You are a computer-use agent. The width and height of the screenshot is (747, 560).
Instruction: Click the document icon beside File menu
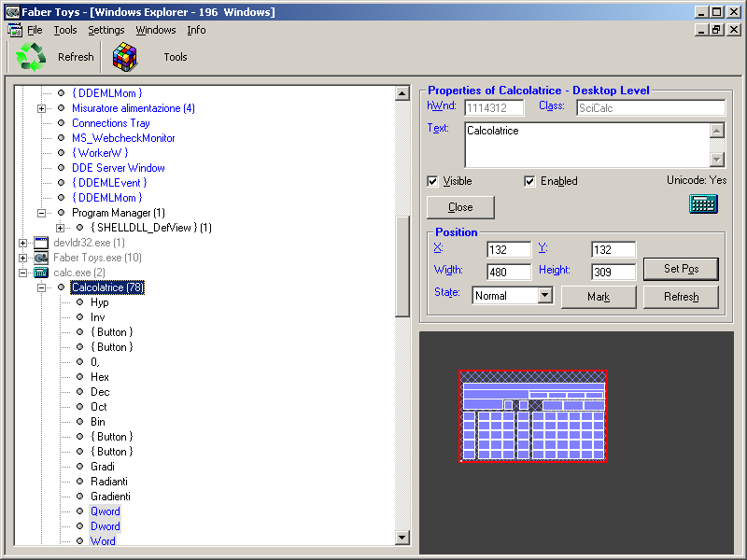[x=15, y=30]
